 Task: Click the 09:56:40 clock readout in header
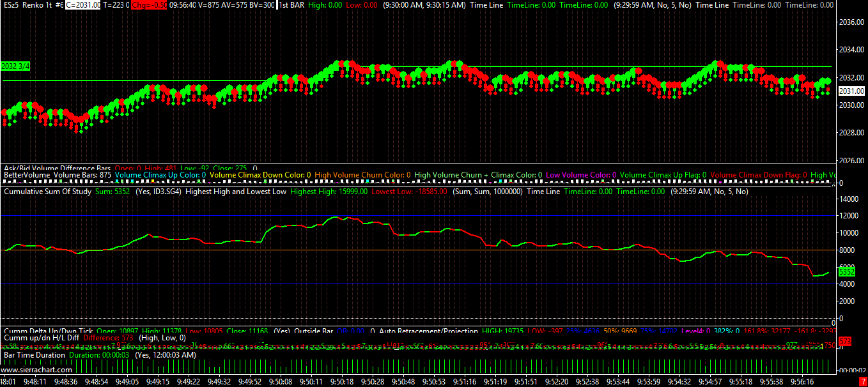184,5
